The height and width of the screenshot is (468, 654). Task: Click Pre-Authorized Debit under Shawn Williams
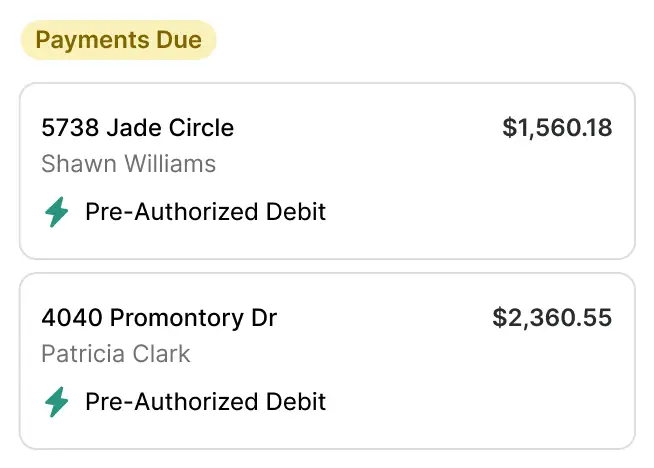[205, 212]
